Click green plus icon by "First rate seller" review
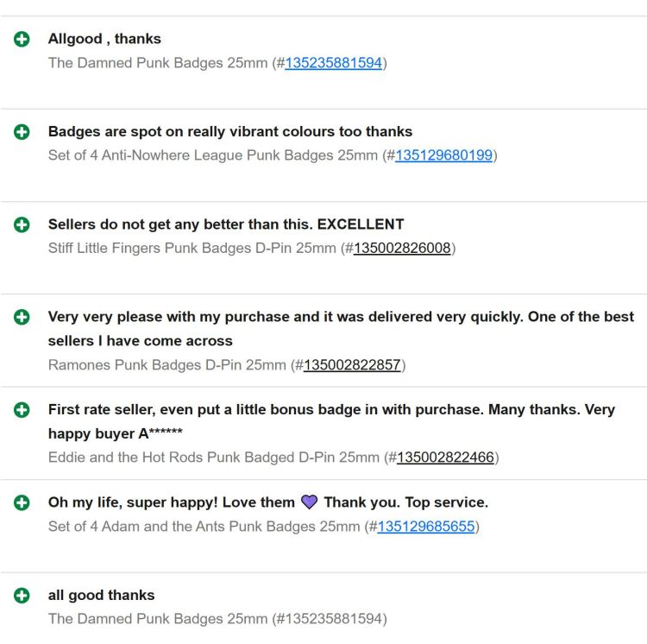Viewport: 647px width, 644px height. tap(22, 410)
